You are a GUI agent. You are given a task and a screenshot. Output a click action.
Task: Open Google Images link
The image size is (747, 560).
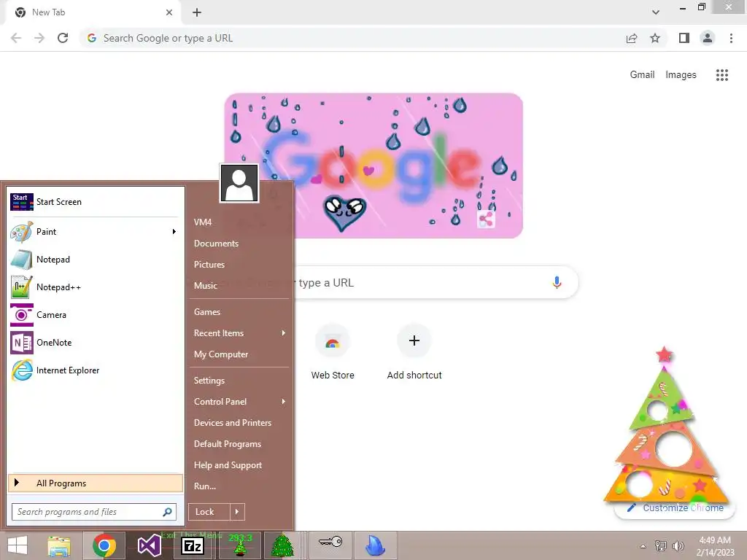click(x=681, y=75)
